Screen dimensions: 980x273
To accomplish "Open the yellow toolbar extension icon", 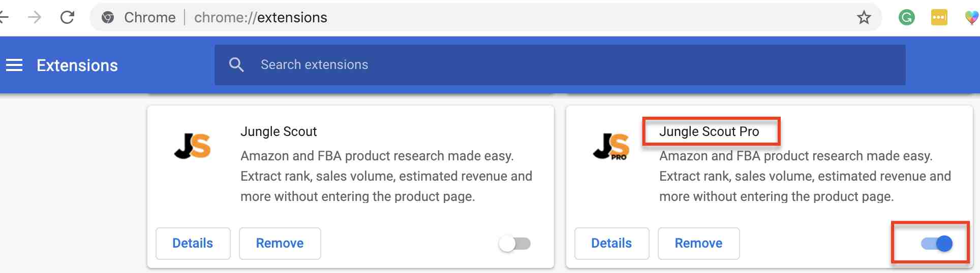I will (x=939, y=18).
